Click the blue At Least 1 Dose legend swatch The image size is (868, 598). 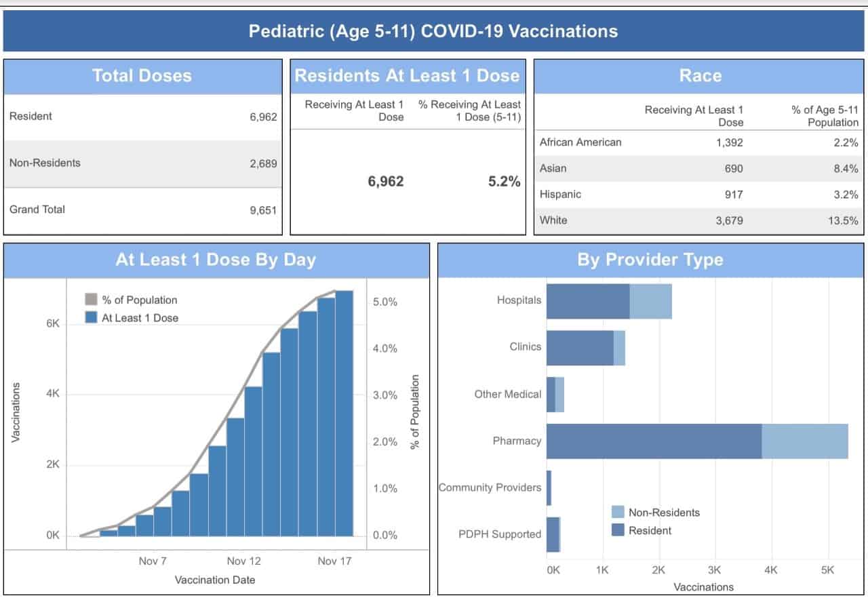(92, 317)
